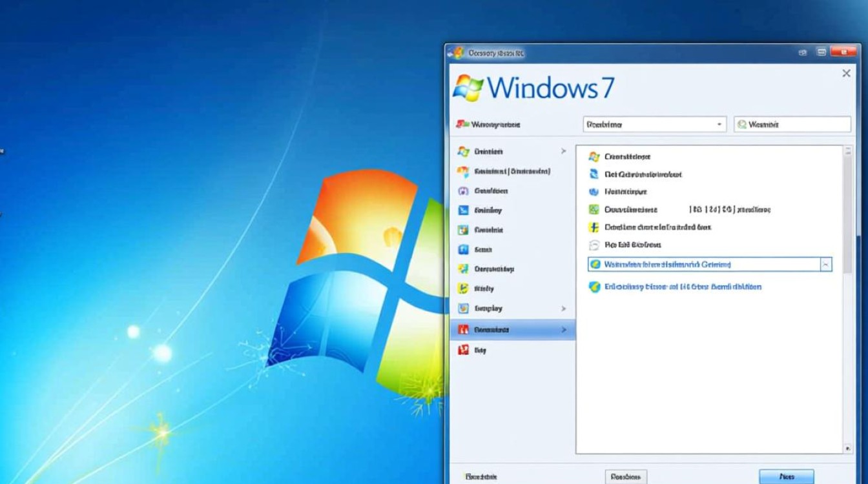Open the combo box dropdown below Windows 7 title
The width and height of the screenshot is (868, 484).
(x=654, y=125)
